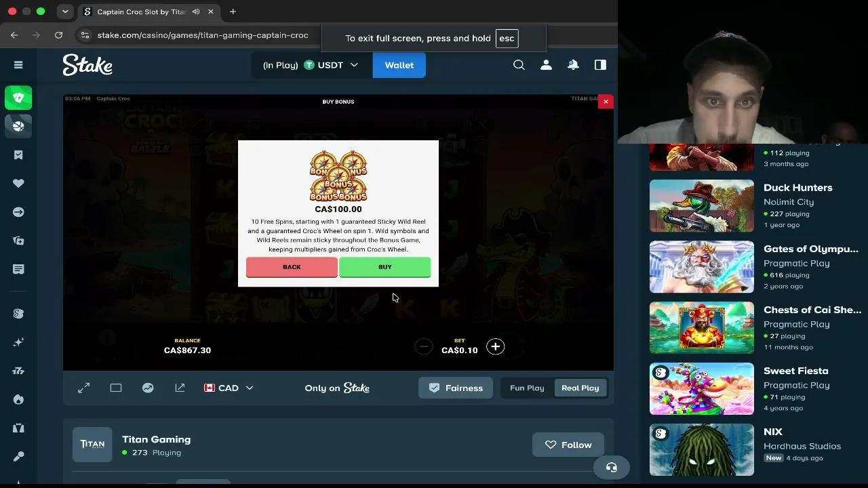868x488 pixels.
Task: Click the 'Nolimit City' provider text
Action: 789,202
